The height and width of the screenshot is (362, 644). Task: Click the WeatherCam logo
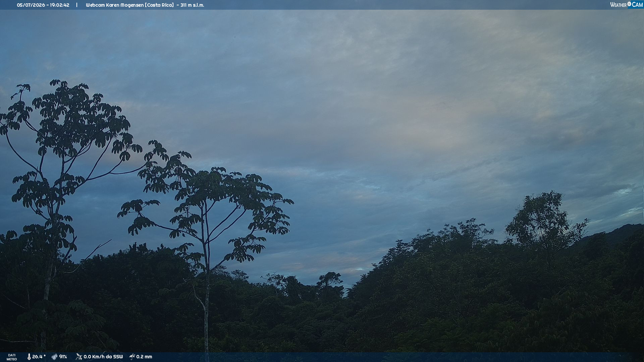coord(626,5)
